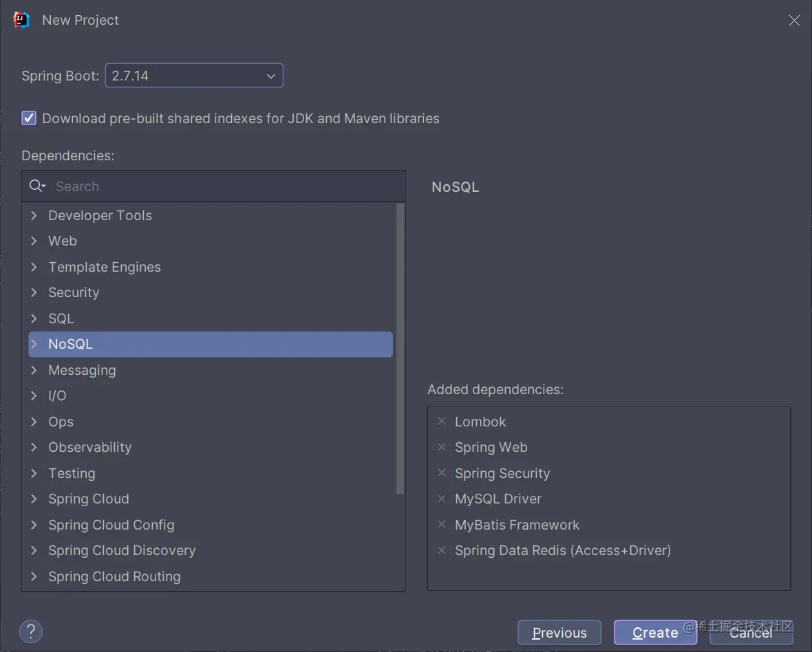This screenshot has width=812, height=652.
Task: Click the Spring Security entry text
Action: (502, 473)
